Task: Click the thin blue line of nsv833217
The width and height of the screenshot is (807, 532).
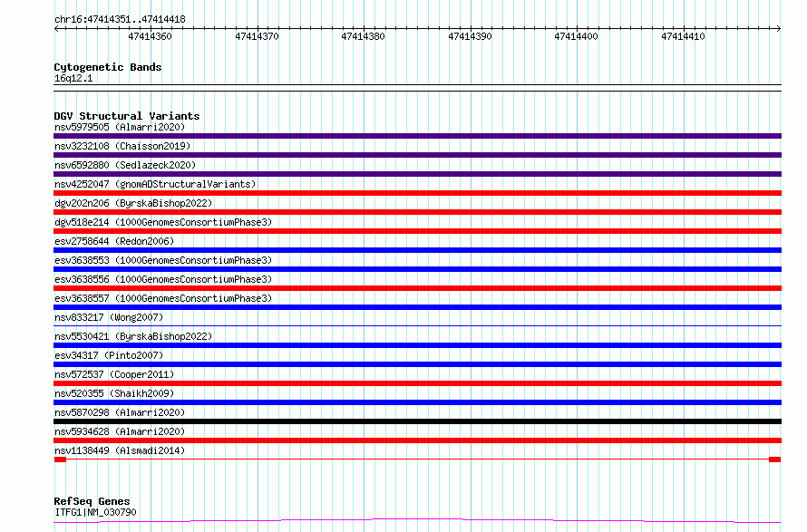Action: [417, 325]
